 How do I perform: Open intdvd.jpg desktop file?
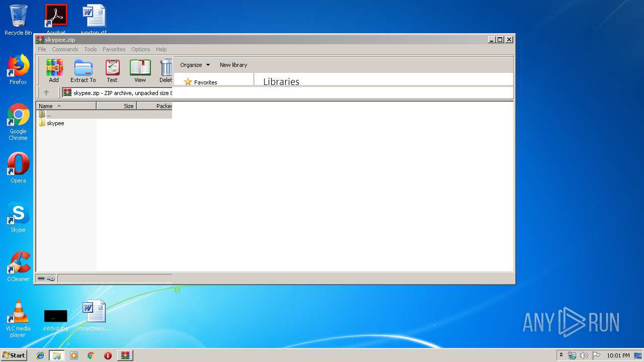click(56, 320)
